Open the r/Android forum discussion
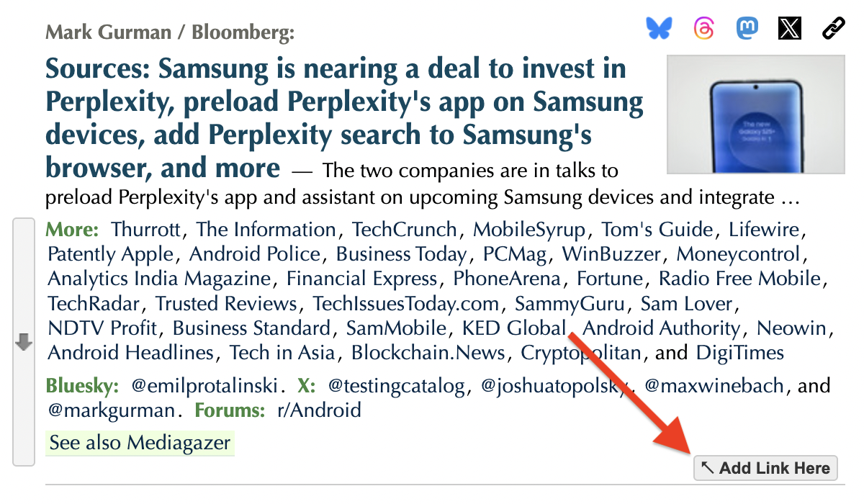Viewport: 864px width, 504px height. point(319,411)
